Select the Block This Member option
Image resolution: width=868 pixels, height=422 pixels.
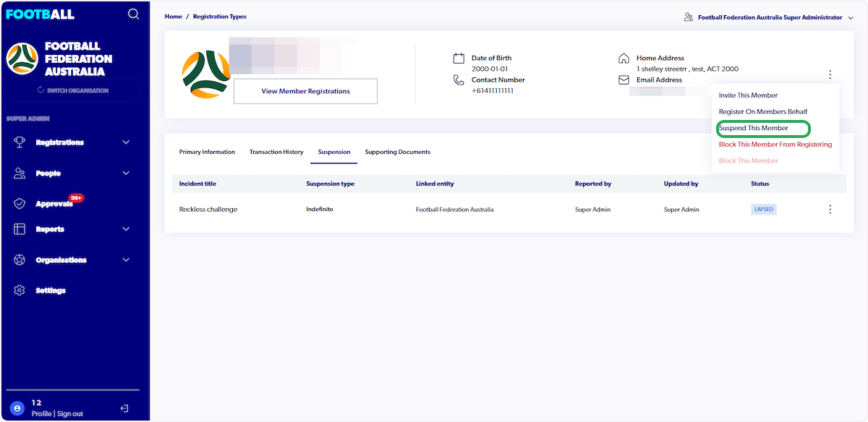(748, 160)
